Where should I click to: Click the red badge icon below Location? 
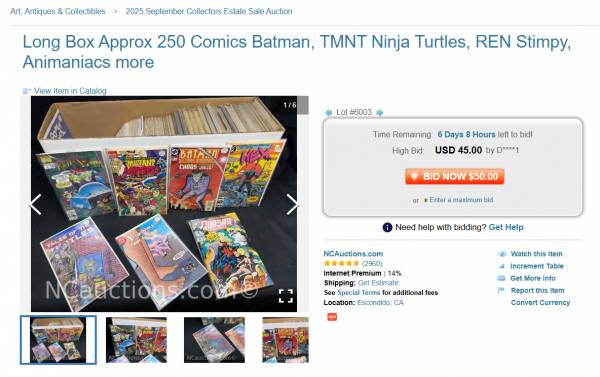pyautogui.click(x=332, y=317)
